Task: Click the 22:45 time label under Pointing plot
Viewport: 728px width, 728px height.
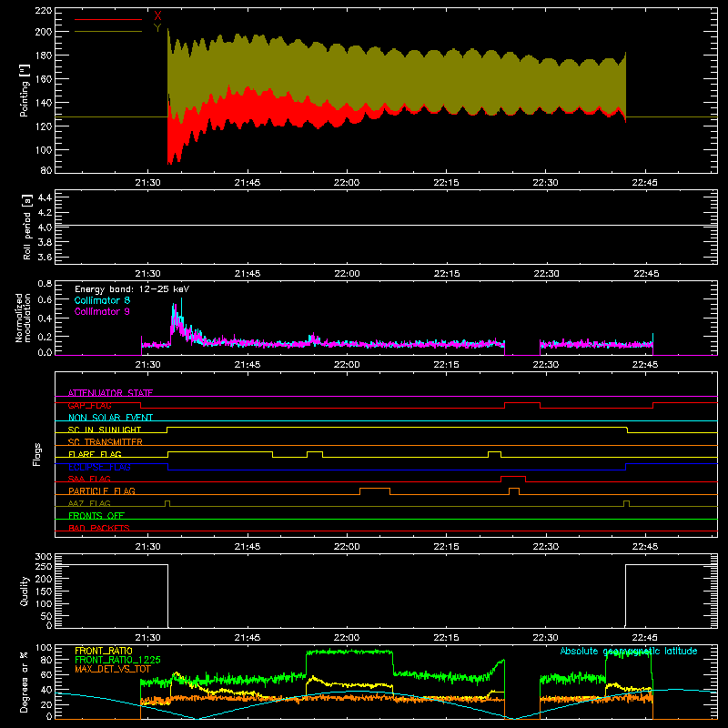Action: tap(644, 183)
